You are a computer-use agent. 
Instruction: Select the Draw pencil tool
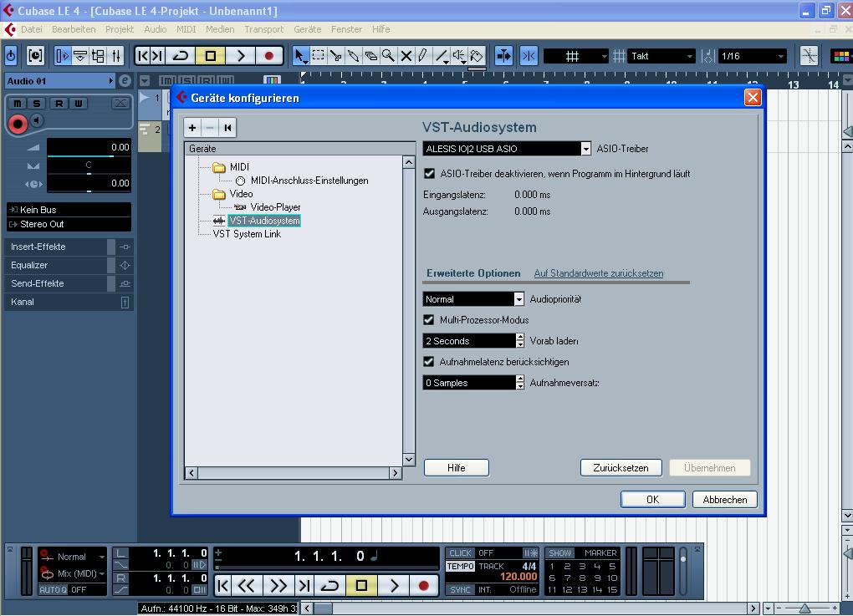pos(423,55)
